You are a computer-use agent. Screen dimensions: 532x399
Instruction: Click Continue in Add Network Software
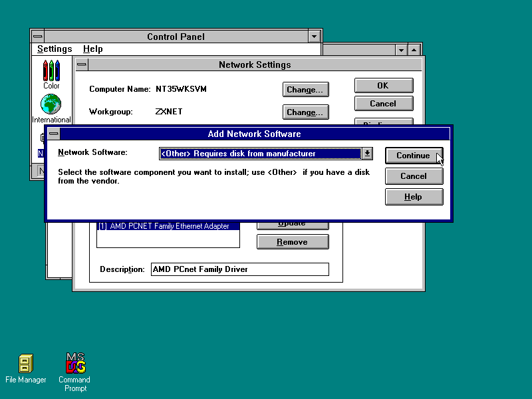point(414,156)
